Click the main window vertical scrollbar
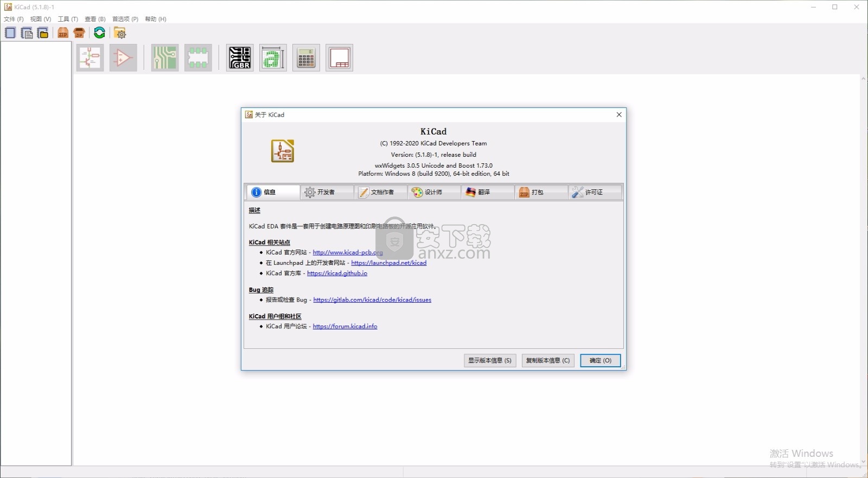 (x=864, y=270)
